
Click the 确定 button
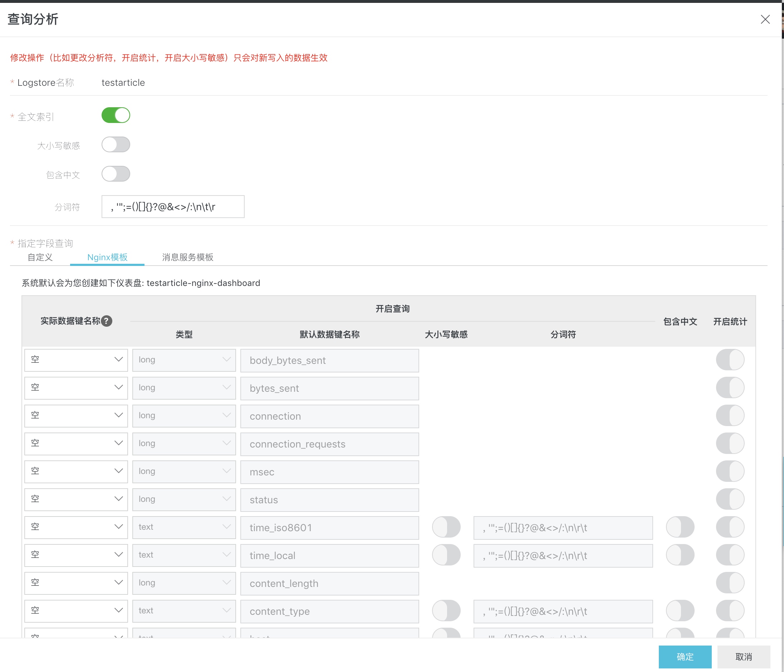click(685, 657)
